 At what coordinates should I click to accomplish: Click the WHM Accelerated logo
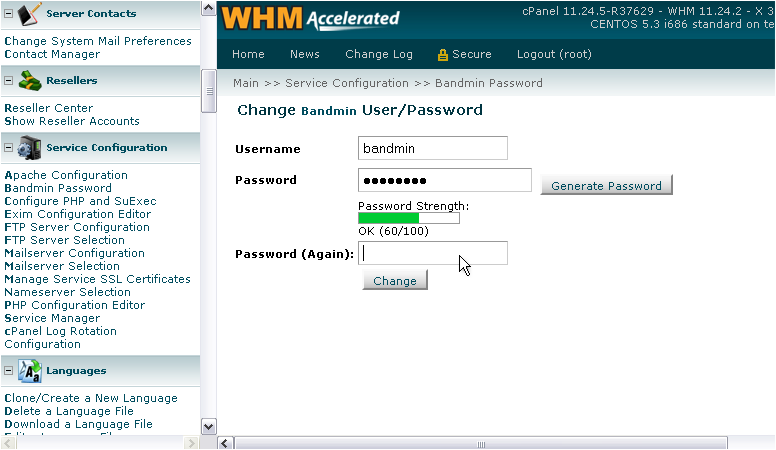click(310, 18)
